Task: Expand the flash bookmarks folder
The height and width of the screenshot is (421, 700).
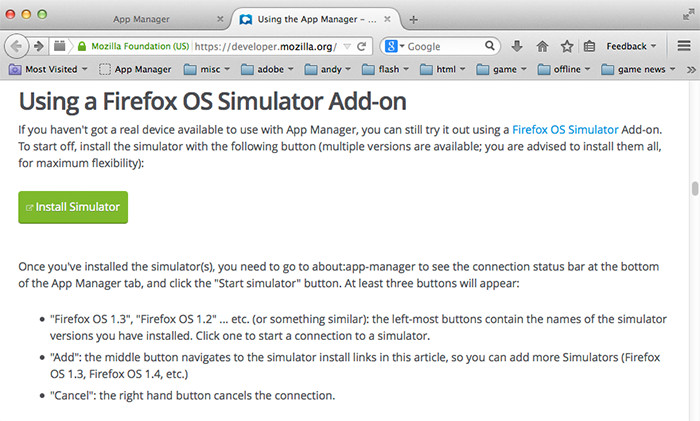Action: pyautogui.click(x=385, y=69)
